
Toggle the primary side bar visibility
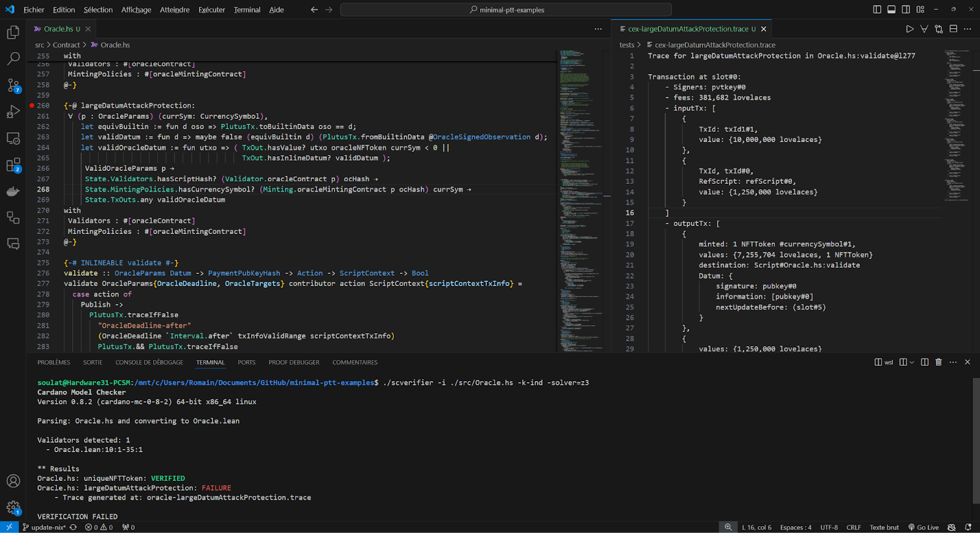coord(877,9)
